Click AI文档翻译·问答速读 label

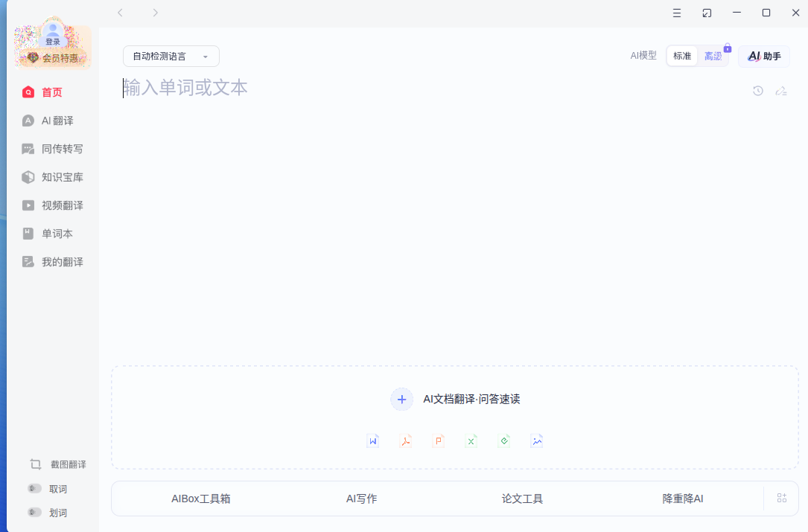pos(471,399)
